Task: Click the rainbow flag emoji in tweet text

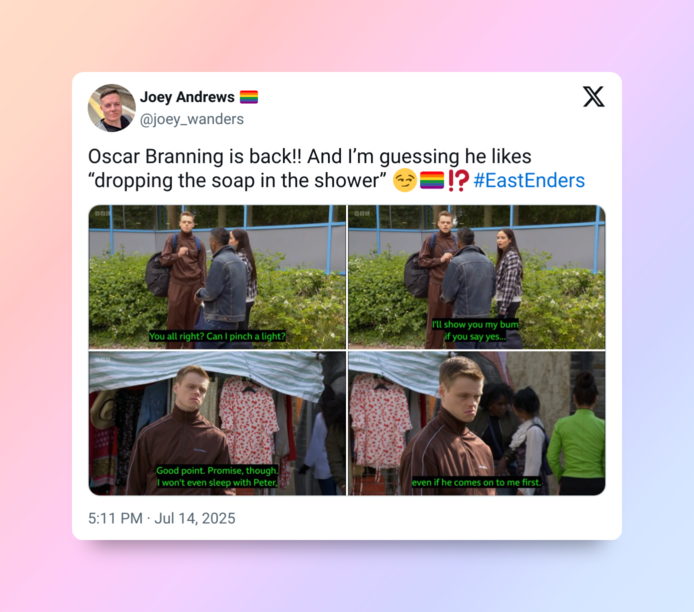Action: point(432,181)
